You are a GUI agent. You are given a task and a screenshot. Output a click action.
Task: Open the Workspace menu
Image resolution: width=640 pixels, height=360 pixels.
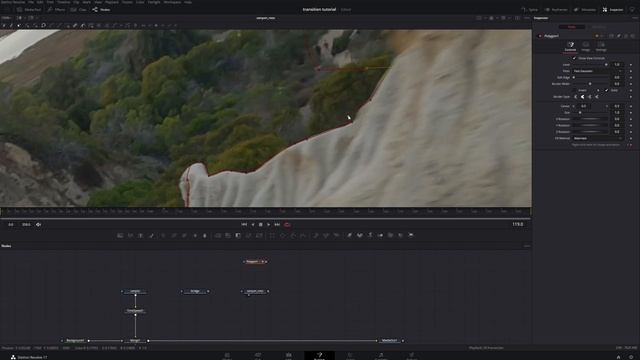172,2
